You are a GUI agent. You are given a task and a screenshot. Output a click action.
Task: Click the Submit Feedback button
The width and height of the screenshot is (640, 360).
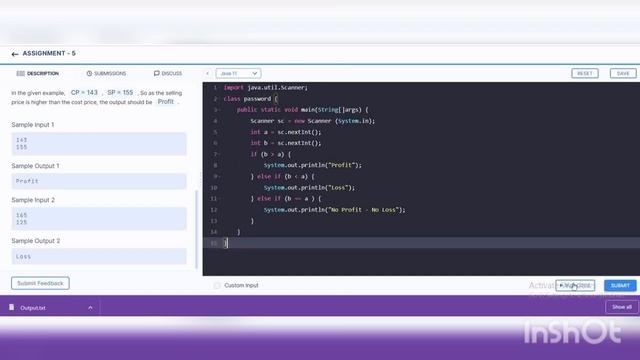40,283
